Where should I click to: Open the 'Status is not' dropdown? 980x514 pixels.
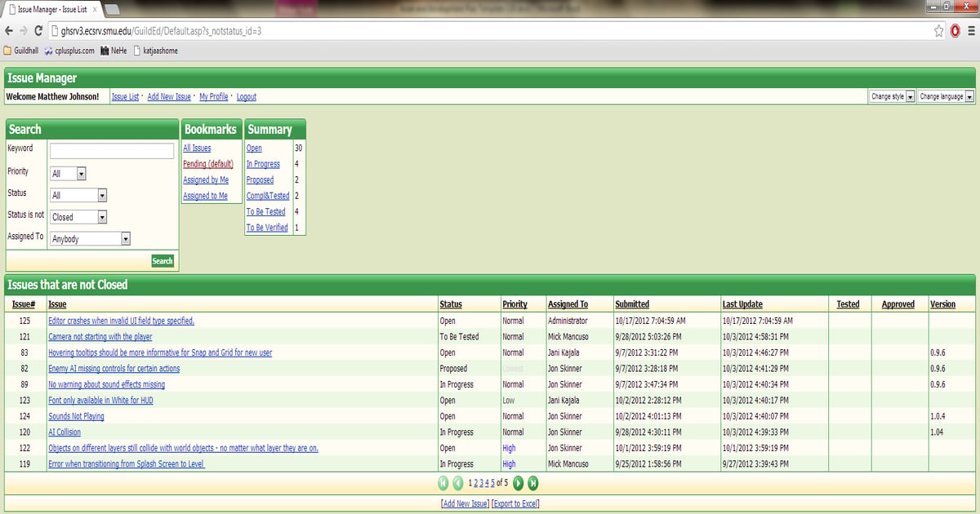(79, 217)
